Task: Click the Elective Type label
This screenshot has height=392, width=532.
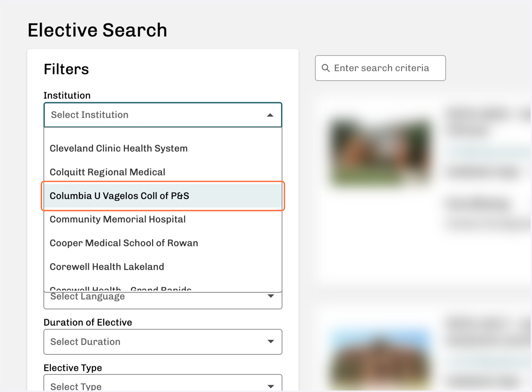Action: tap(73, 368)
